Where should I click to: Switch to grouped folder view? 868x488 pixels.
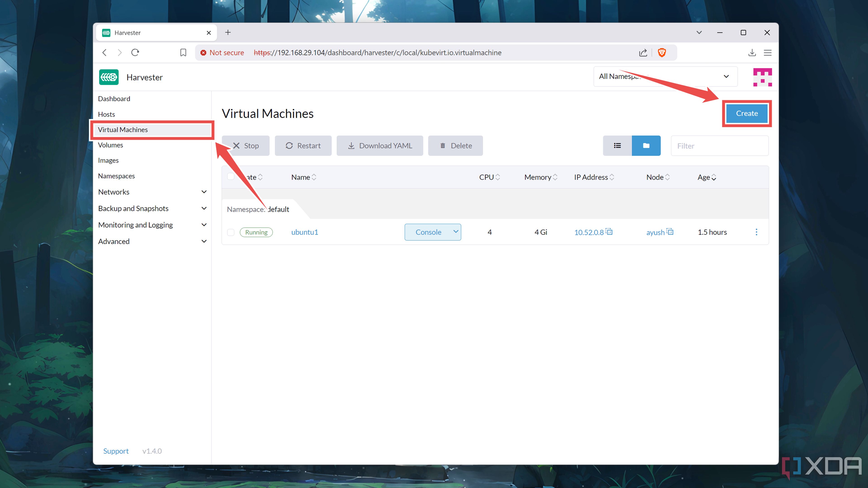(646, 145)
